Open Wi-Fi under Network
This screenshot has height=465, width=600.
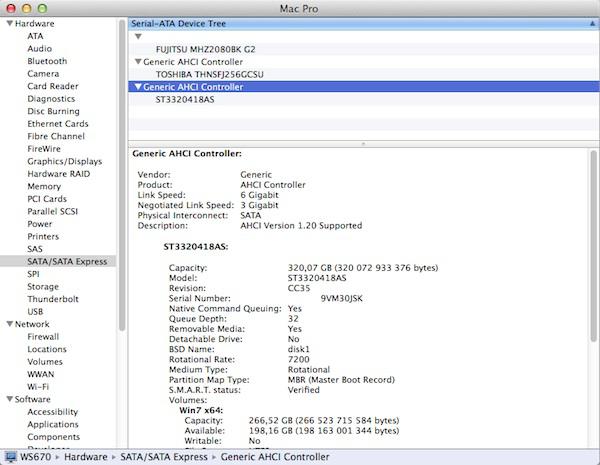[x=39, y=386]
